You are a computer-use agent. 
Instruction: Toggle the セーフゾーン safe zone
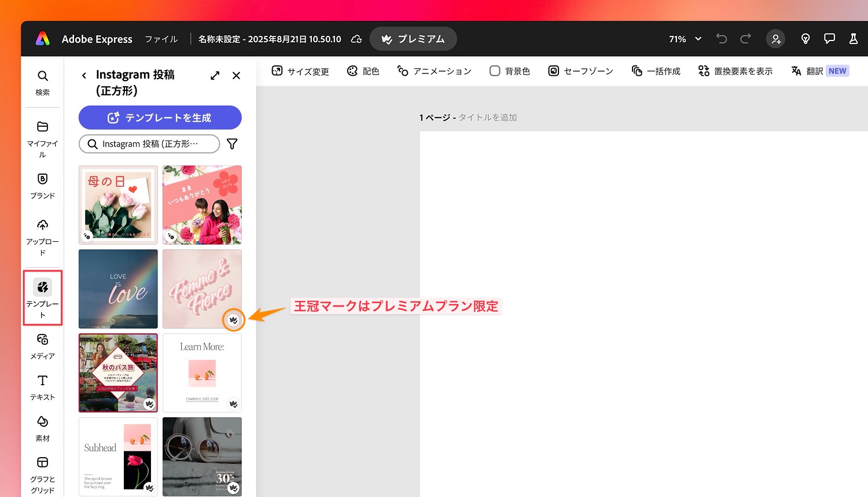(x=580, y=71)
